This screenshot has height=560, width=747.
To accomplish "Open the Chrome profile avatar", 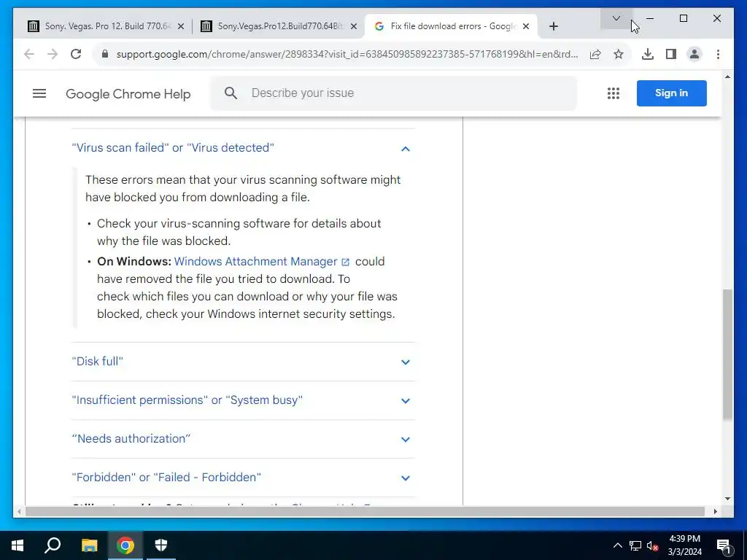I will 694,54.
